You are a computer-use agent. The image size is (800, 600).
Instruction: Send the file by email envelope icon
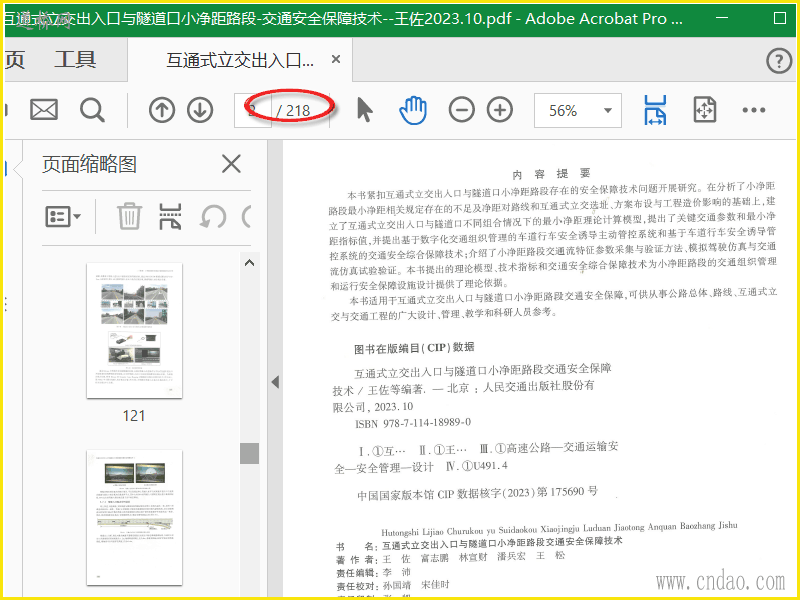pos(44,110)
